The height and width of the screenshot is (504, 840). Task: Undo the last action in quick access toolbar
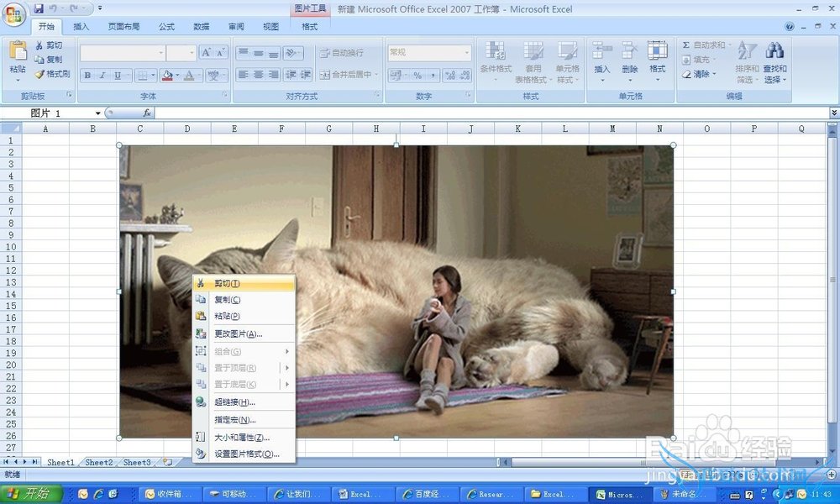pos(53,8)
